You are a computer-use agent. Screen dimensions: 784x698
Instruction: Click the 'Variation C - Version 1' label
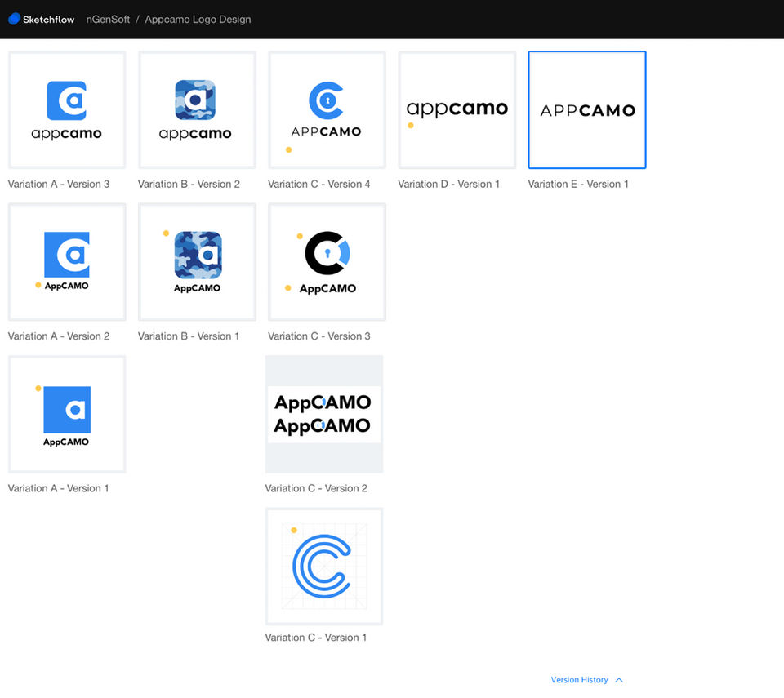tap(315, 638)
